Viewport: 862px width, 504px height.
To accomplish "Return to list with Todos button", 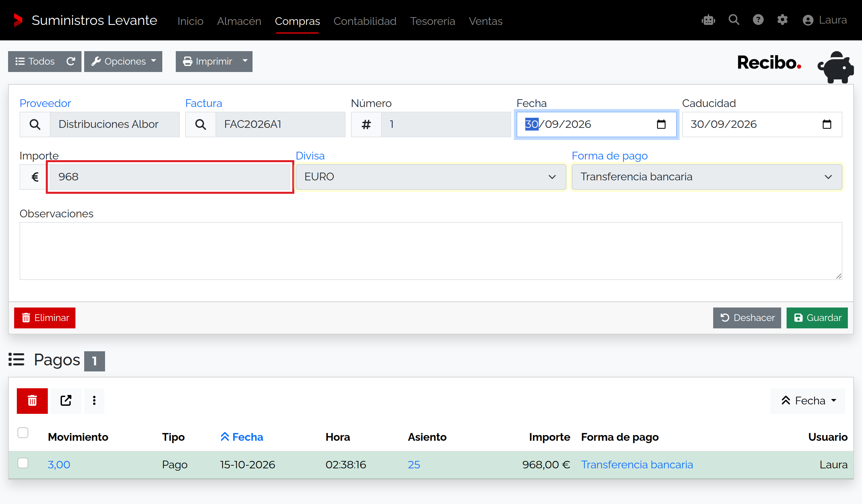I will pos(35,62).
